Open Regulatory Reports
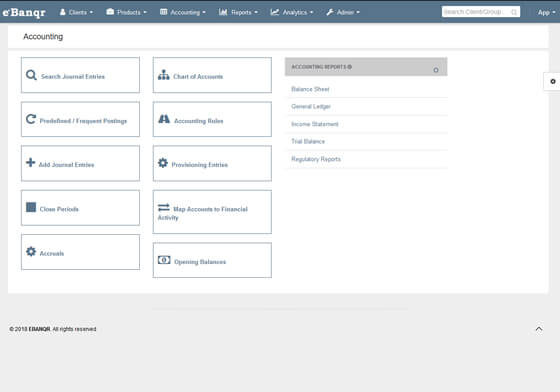This screenshot has height=392, width=560. click(x=316, y=159)
